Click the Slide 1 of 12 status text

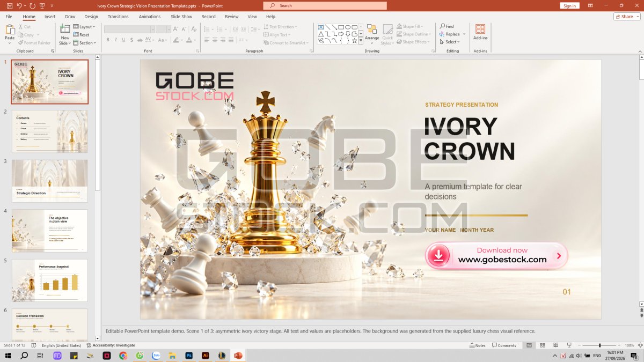click(14, 345)
